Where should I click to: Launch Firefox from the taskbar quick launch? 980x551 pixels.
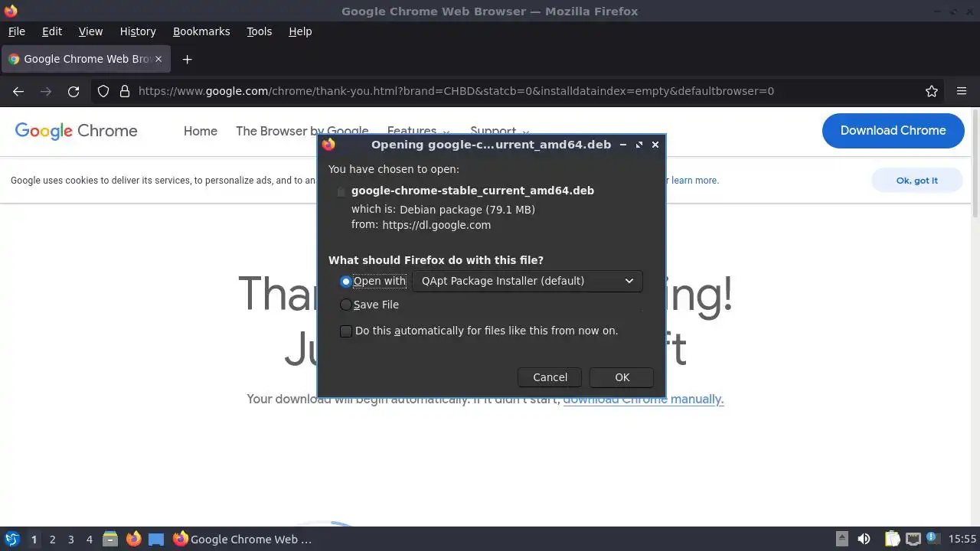(x=133, y=540)
